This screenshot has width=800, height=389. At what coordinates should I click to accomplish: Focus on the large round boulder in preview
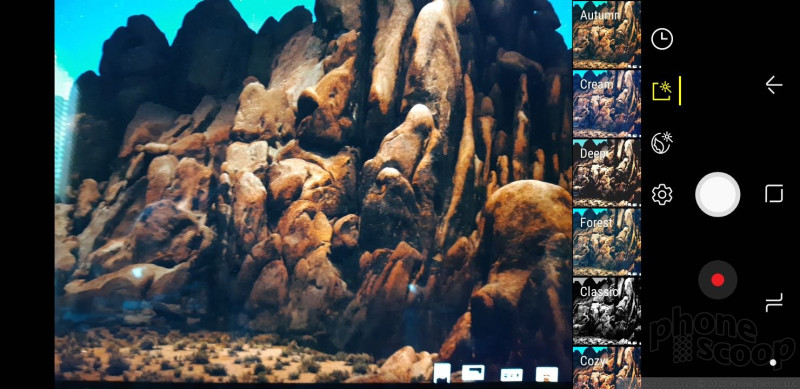pos(528,225)
